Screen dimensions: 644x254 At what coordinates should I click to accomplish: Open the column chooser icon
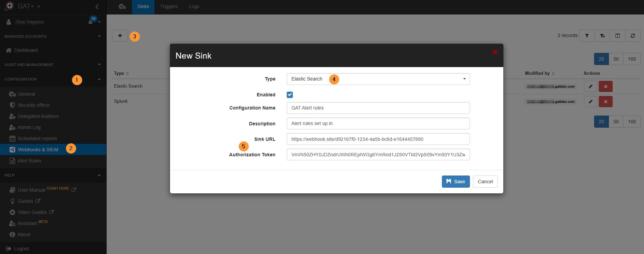(618, 36)
